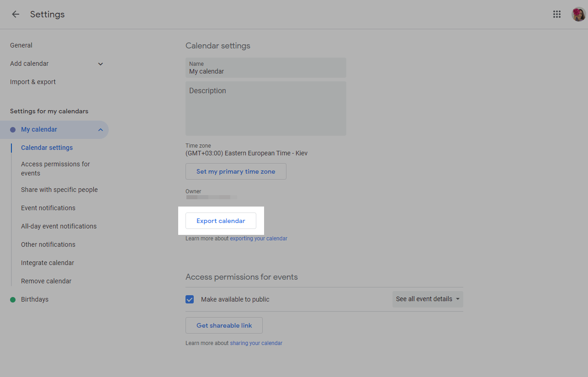The width and height of the screenshot is (588, 377).
Task: Open the Google apps grid
Action: pos(556,14)
